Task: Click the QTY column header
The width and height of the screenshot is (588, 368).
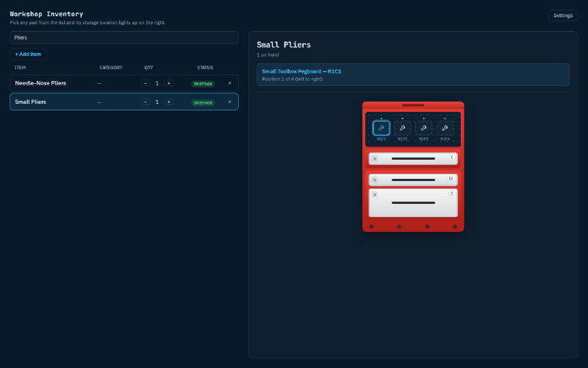Action: tap(149, 68)
